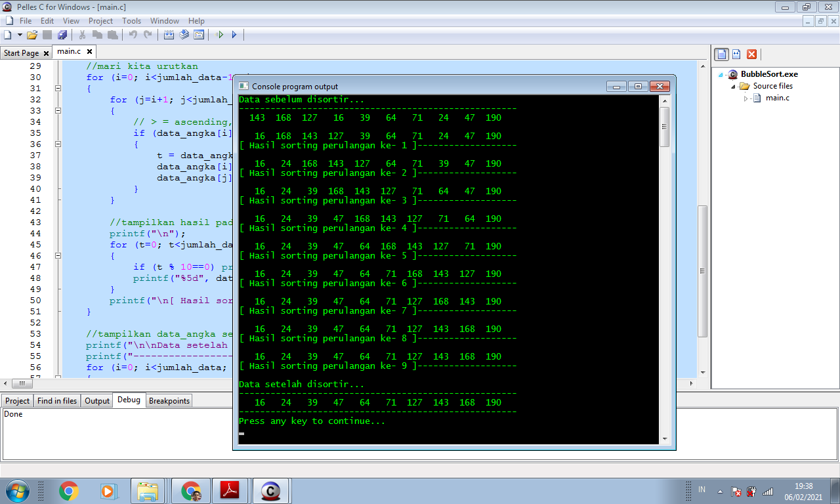Click the red X icon in project panel
The image size is (840, 504).
[x=752, y=54]
